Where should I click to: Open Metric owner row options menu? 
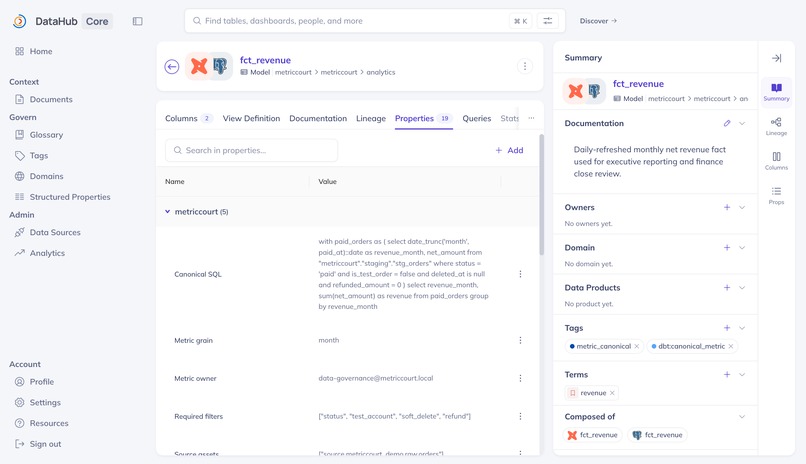tap(520, 378)
